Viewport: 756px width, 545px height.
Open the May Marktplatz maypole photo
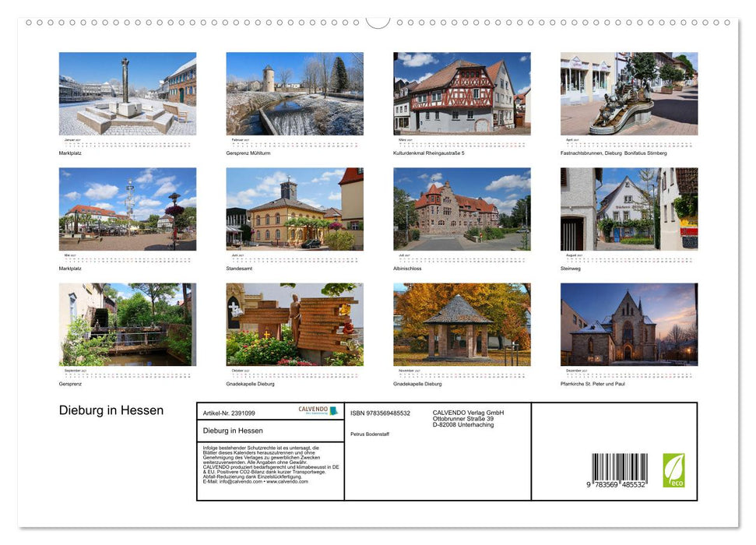coord(127,209)
